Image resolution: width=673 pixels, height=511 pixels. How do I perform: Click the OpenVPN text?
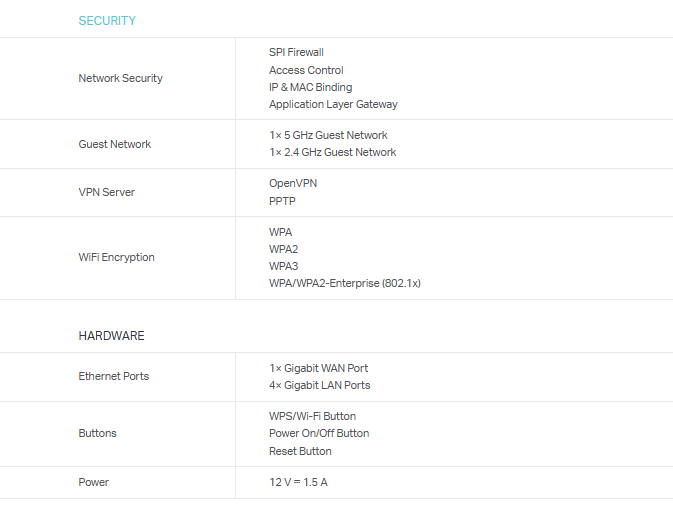pyautogui.click(x=293, y=183)
